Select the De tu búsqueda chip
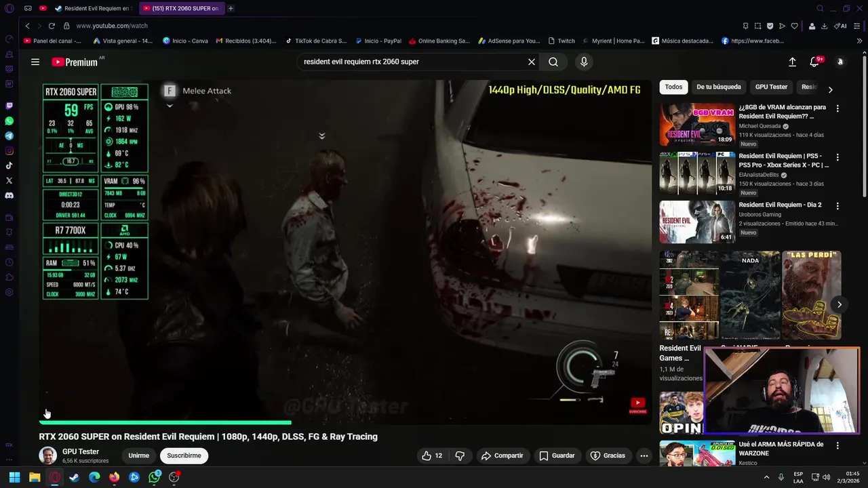Screen dimensions: 868x488 coord(719,87)
